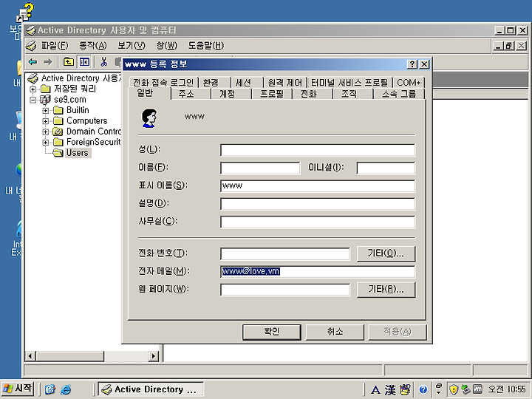Click the language bar help icon
Screen dimensions: 532x399
[423, 389]
